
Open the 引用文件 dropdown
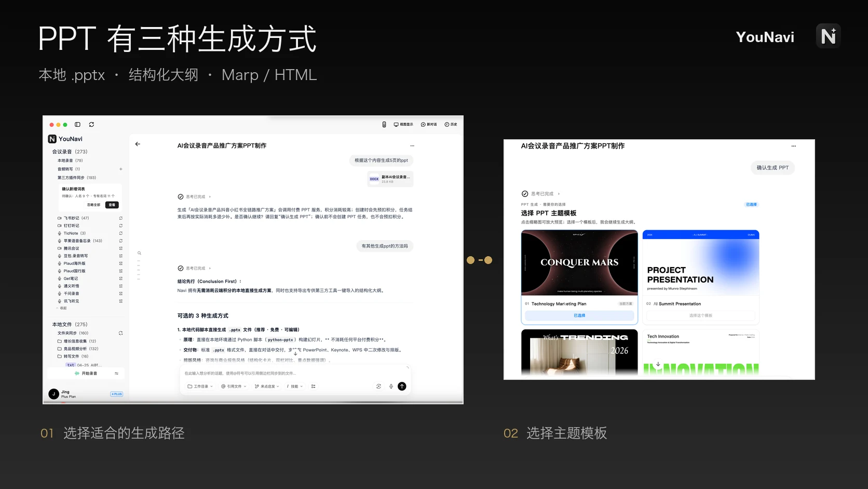[x=233, y=387]
